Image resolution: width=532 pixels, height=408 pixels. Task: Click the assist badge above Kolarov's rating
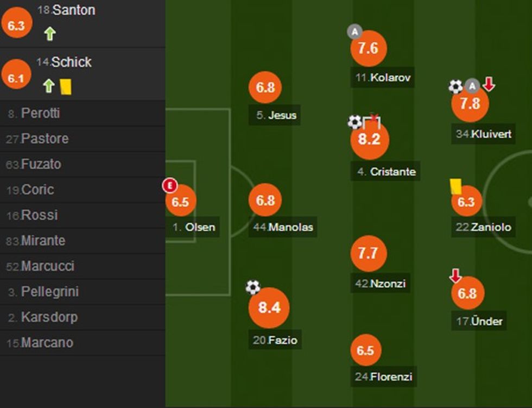click(x=354, y=32)
